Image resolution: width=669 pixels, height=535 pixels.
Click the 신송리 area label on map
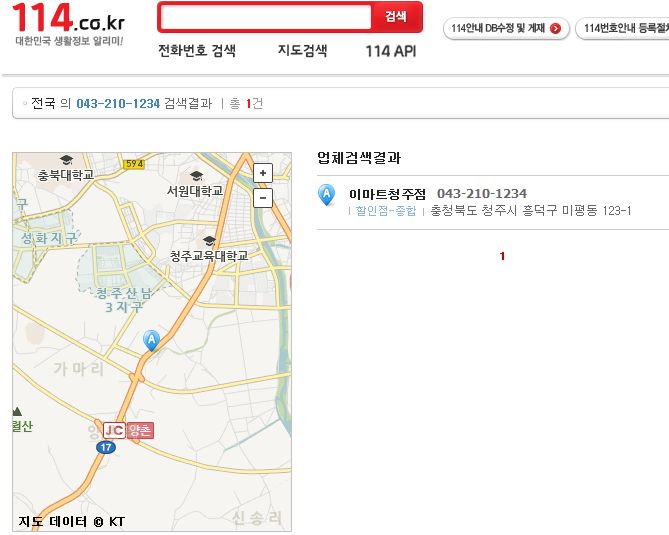pos(257,518)
